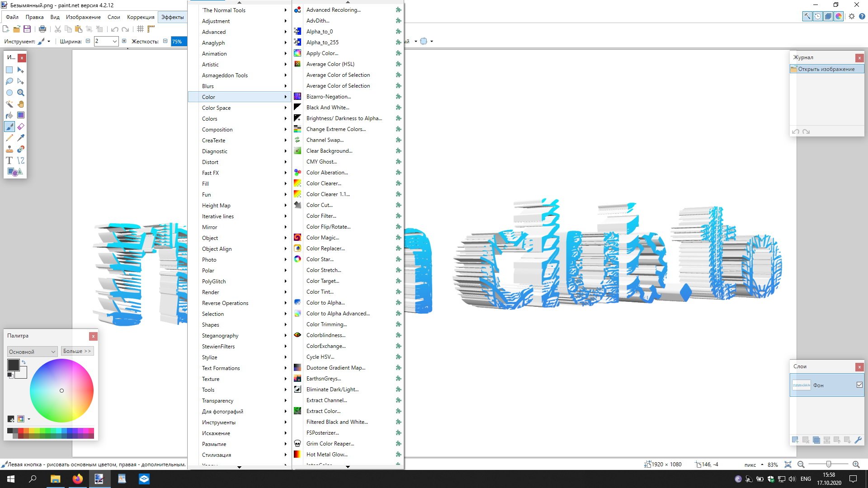Toggle pixel grid icon in toolbar
This screenshot has width=868, height=488.
pyautogui.click(x=141, y=29)
